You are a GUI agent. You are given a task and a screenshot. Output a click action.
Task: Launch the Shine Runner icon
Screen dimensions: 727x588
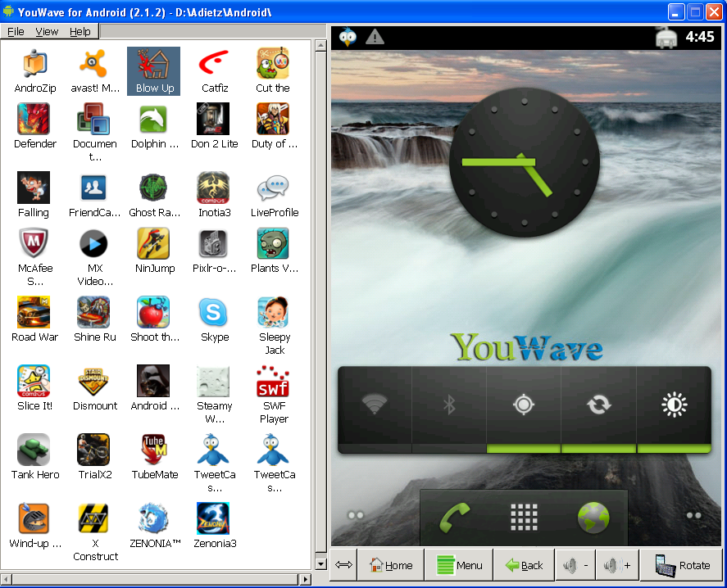tap(93, 312)
